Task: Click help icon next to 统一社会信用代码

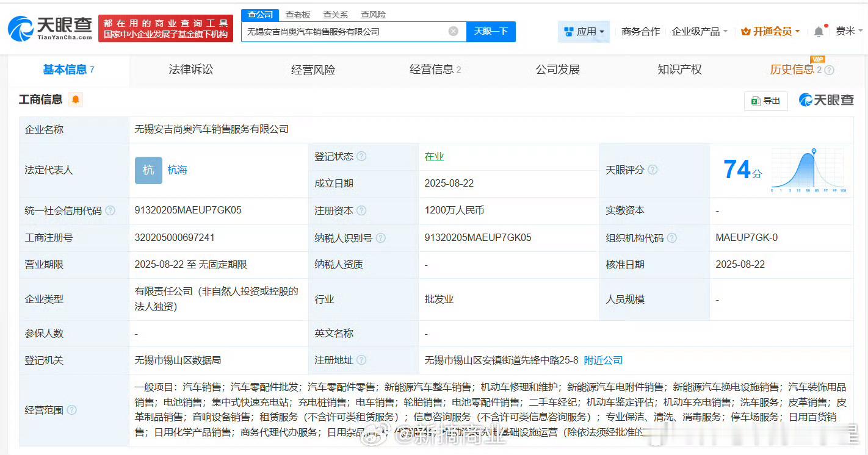Action: (x=110, y=210)
